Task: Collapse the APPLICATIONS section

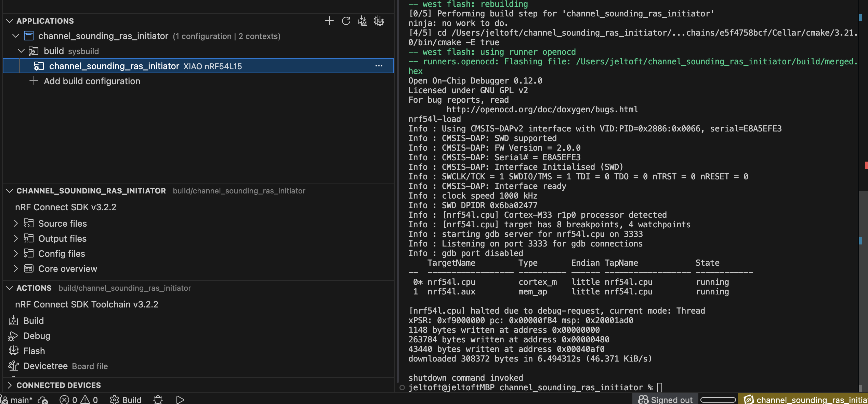Action: click(10, 21)
